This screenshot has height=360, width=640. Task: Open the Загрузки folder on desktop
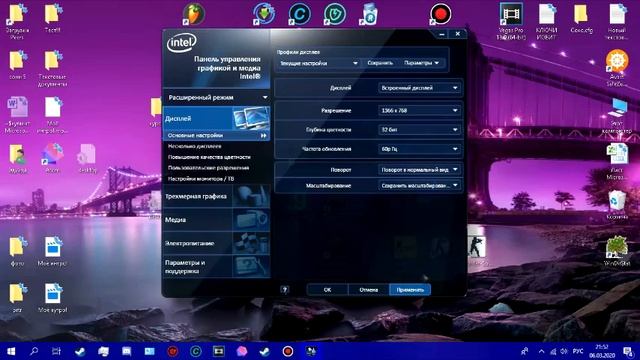(17, 21)
